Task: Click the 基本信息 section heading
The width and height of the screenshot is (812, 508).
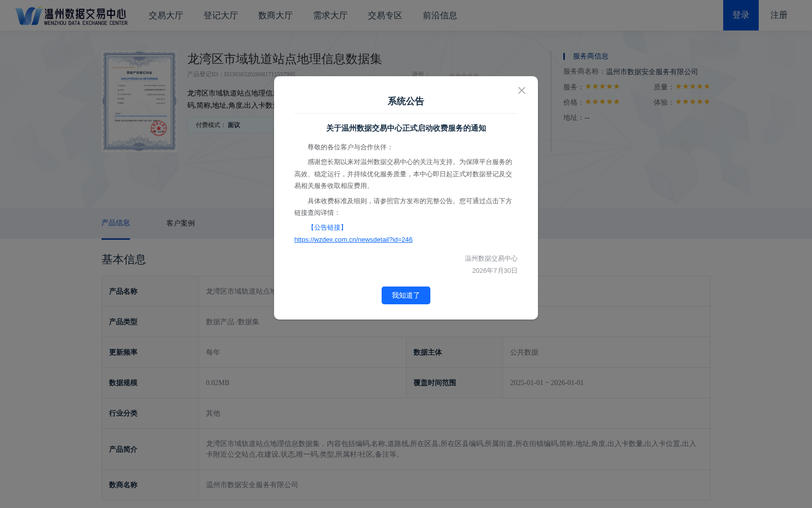Action: (124, 260)
